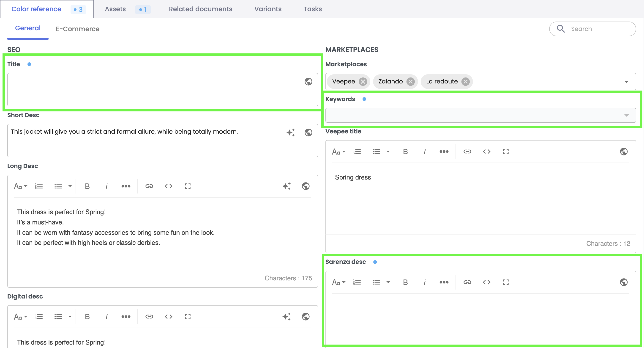Remove La redoute marketplace chip
The image size is (644, 348).
(x=465, y=82)
